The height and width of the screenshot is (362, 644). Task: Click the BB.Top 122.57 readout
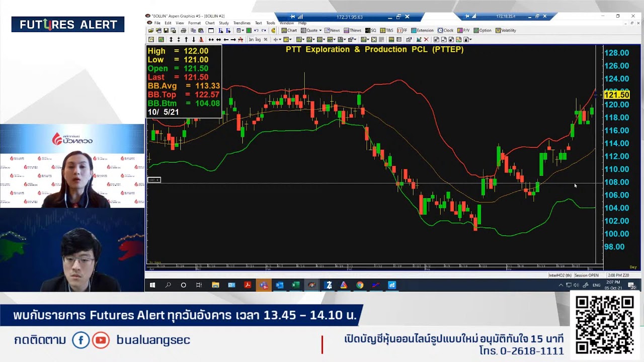coord(184,95)
